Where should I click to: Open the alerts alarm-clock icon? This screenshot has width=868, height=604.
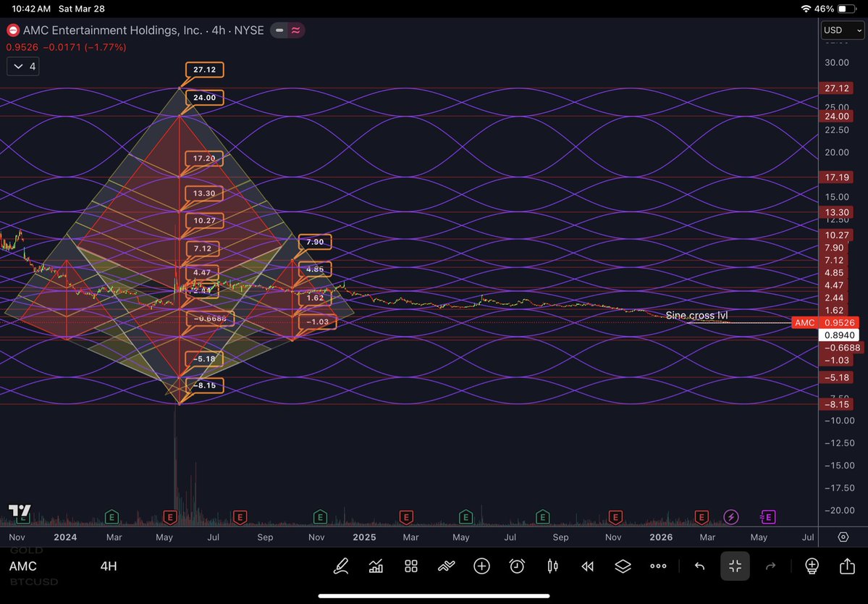[x=516, y=566]
